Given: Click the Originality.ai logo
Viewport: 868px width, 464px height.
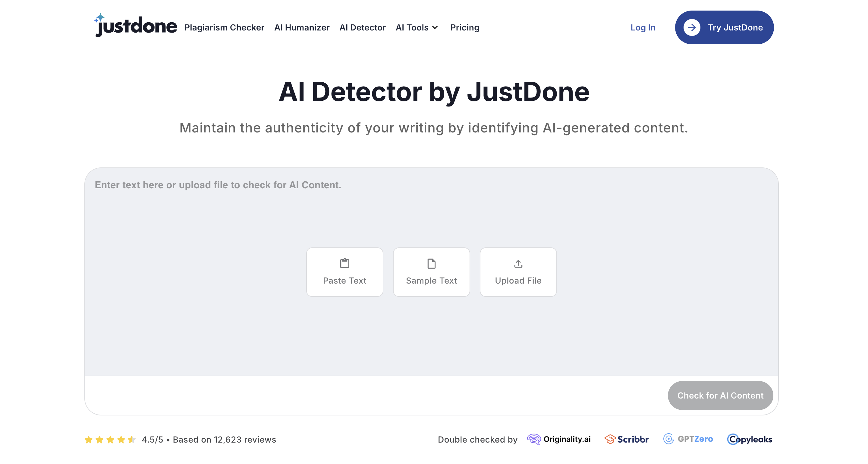Looking at the screenshot, I should point(559,439).
